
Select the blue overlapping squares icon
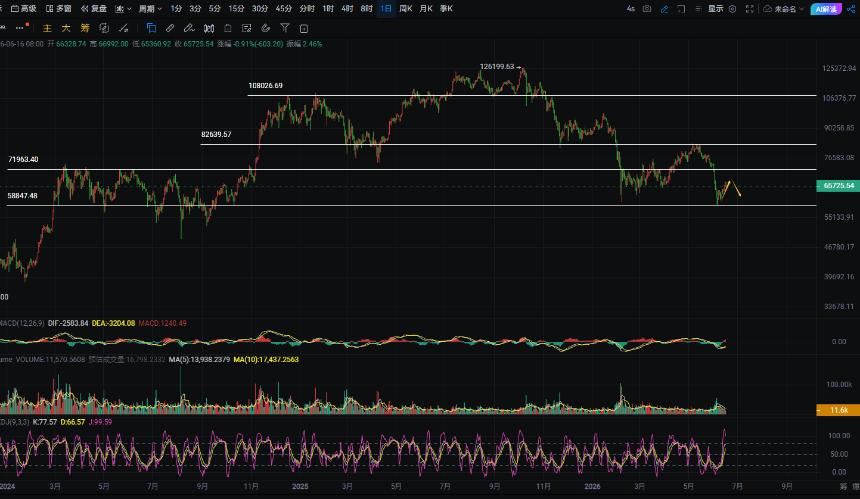click(151, 28)
